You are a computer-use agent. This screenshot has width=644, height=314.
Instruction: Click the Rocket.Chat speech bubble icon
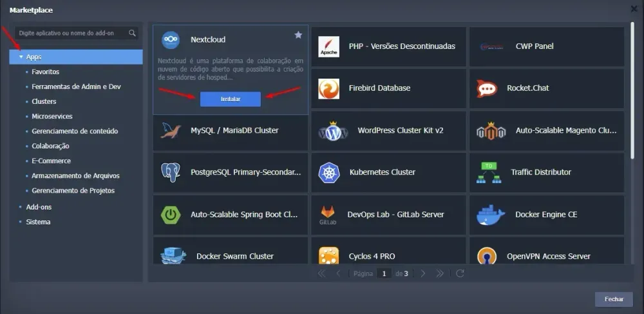487,88
